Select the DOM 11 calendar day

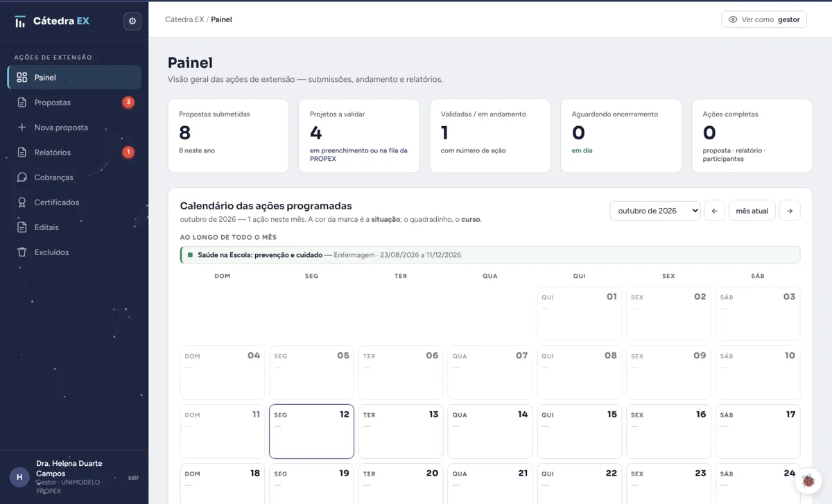click(x=223, y=431)
